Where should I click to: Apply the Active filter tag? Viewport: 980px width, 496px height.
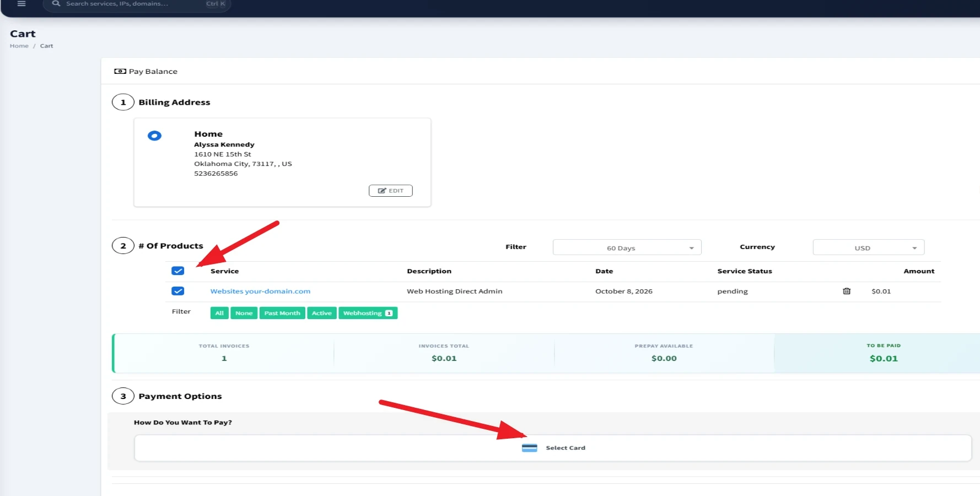(322, 313)
